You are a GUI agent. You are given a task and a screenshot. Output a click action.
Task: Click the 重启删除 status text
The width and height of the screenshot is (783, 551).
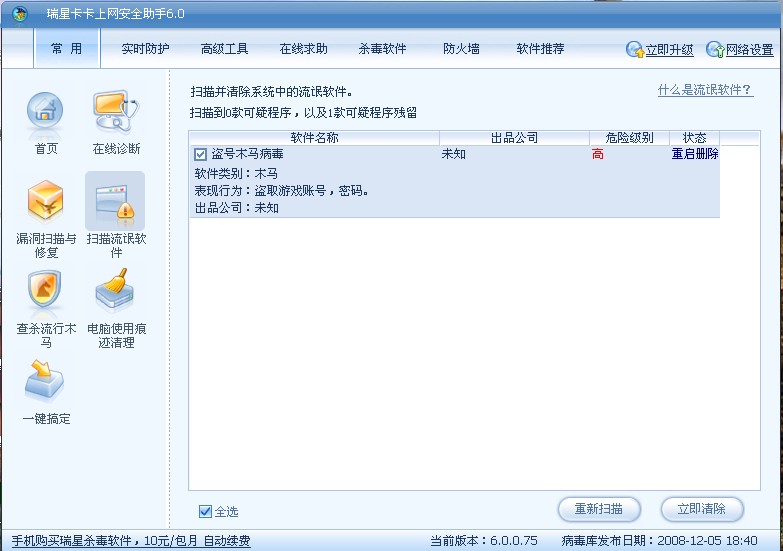695,154
